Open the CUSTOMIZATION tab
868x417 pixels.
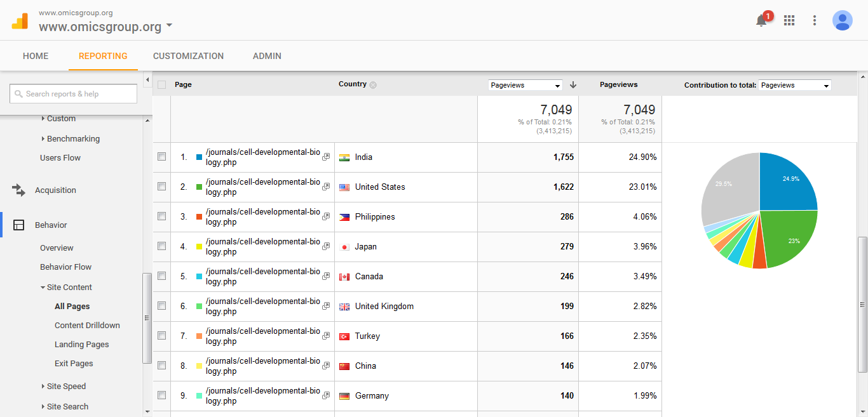(188, 56)
